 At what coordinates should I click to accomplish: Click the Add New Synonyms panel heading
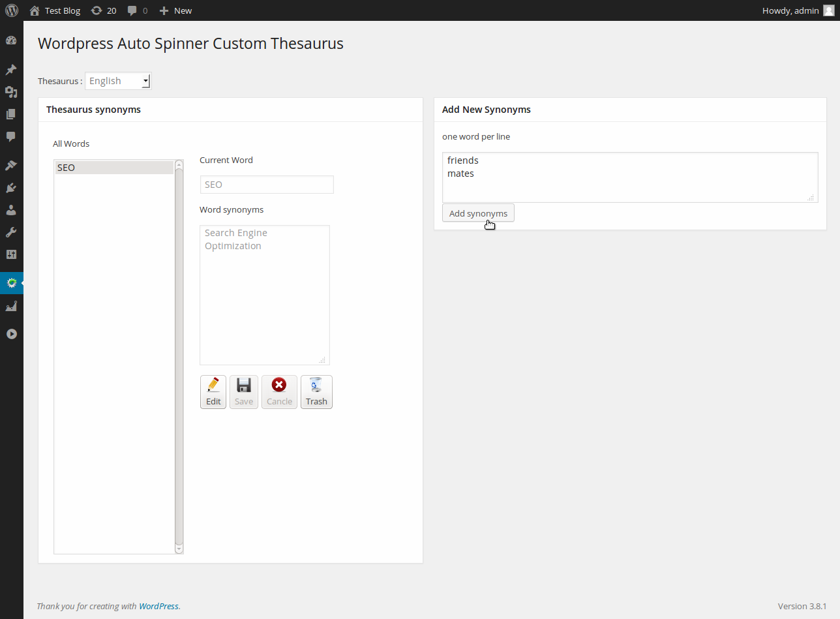point(487,110)
